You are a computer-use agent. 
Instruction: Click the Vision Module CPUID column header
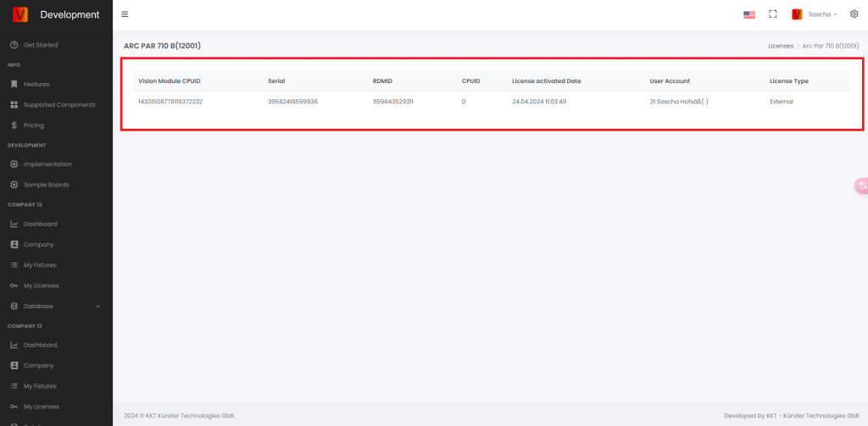(x=169, y=81)
